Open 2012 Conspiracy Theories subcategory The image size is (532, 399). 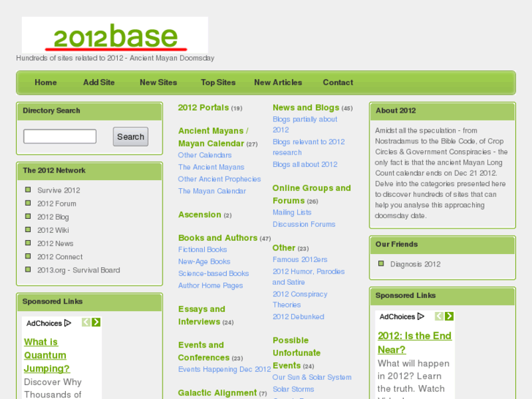(x=299, y=299)
